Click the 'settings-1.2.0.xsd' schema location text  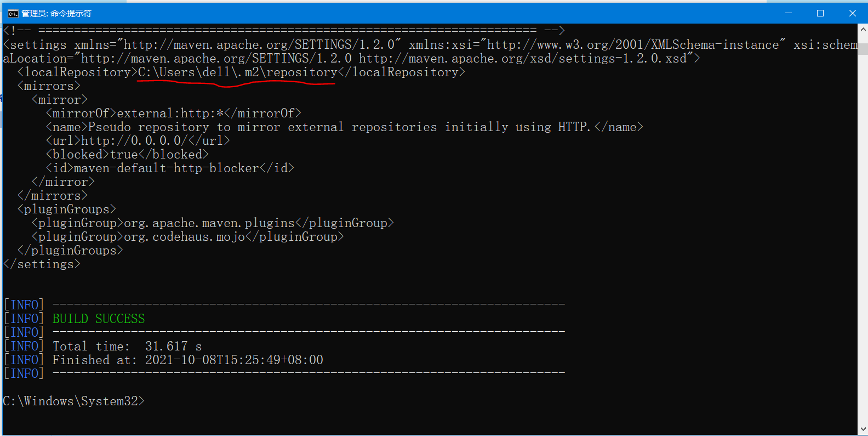pos(623,58)
